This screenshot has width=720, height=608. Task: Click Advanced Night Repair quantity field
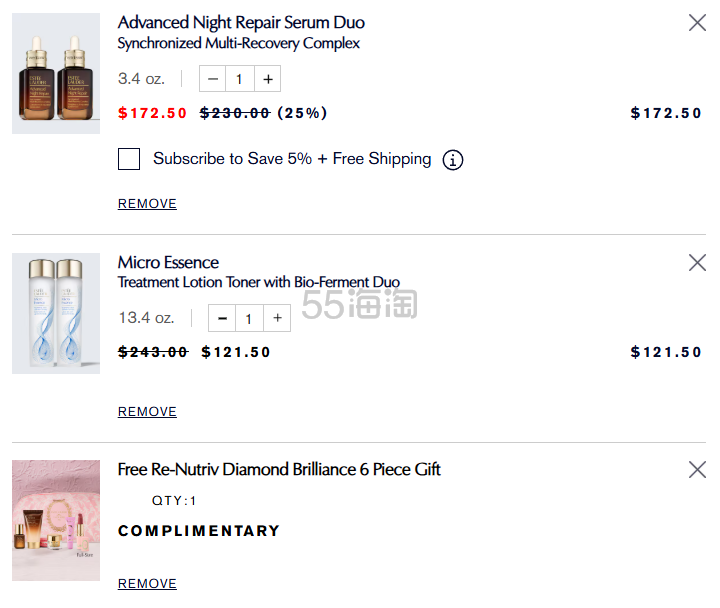tap(239, 79)
